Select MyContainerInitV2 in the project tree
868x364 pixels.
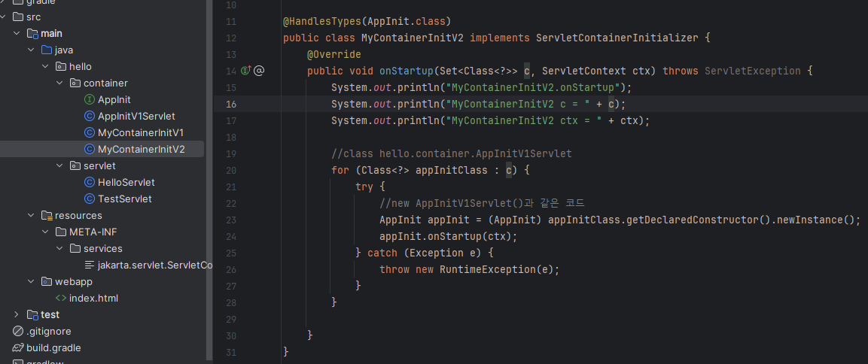[x=142, y=150]
